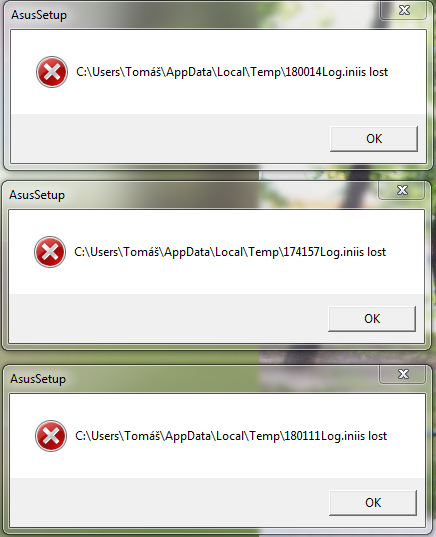Viewport: 436px width, 537px height.
Task: Click the AsusSetup title of the 174157Log.ini dialog
Action: [x=37, y=195]
